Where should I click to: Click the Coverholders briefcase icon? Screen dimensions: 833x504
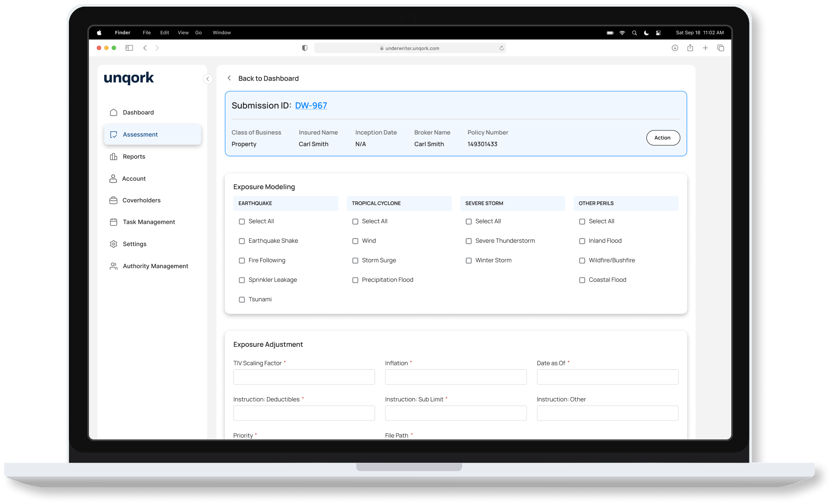pos(113,200)
